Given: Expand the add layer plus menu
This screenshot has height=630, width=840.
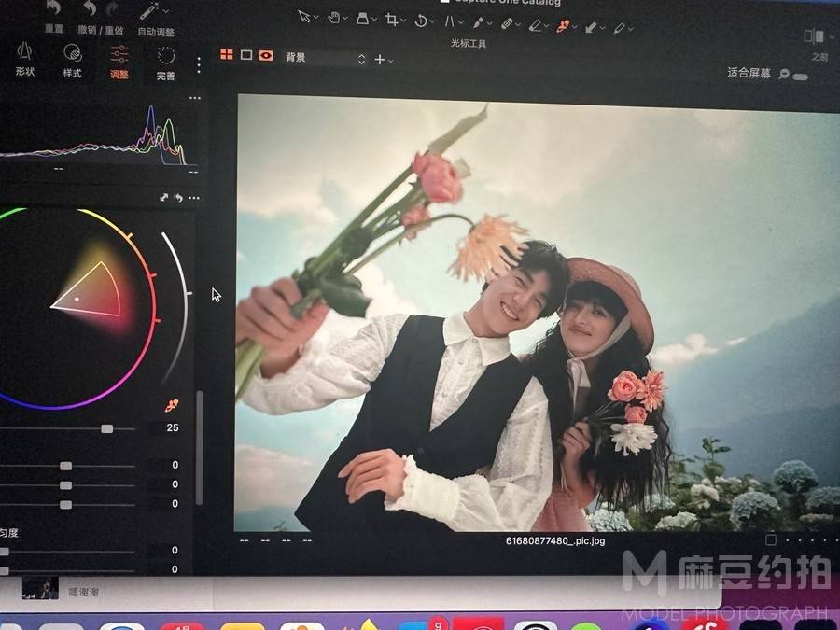Looking at the screenshot, I should coord(383,59).
